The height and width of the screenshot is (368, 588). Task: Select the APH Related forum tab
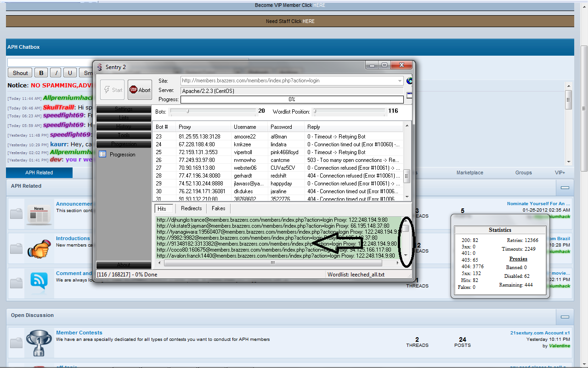pos(39,172)
